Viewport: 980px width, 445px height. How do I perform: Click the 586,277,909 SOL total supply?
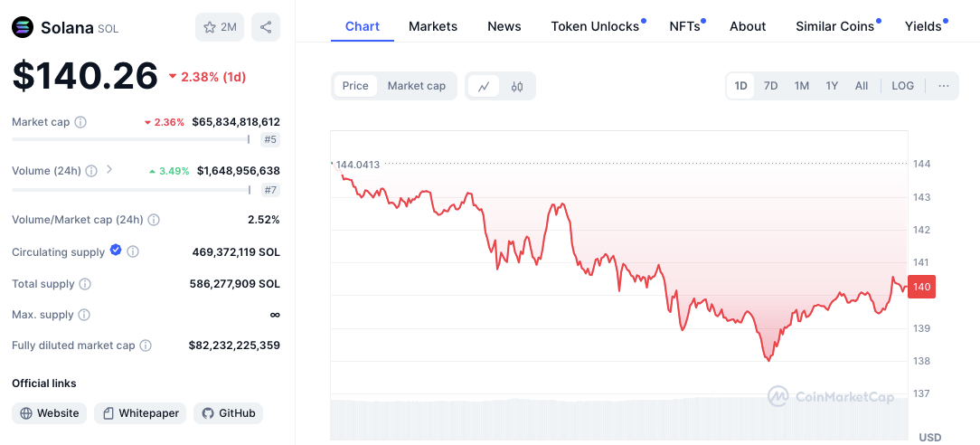234,284
